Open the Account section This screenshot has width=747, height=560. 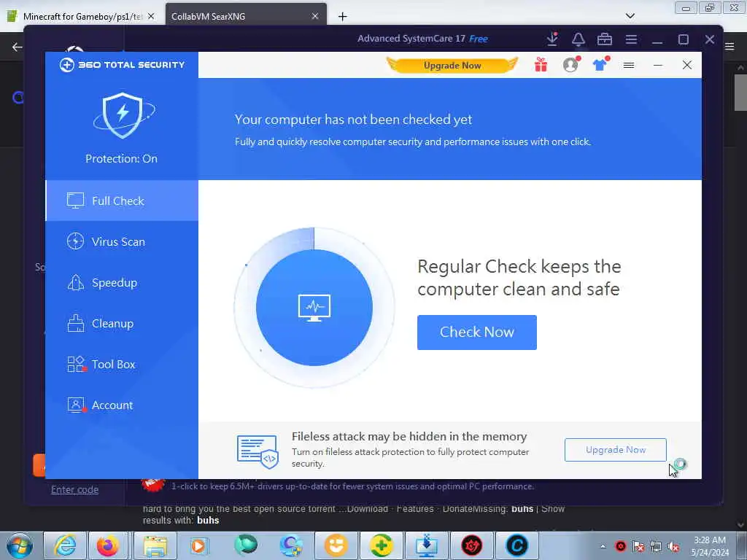click(x=122, y=405)
